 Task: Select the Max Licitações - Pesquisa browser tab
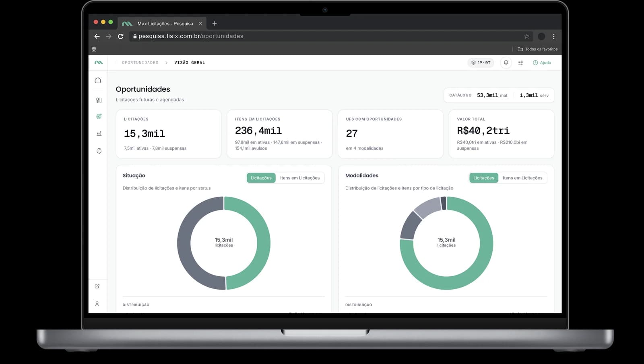click(x=162, y=23)
